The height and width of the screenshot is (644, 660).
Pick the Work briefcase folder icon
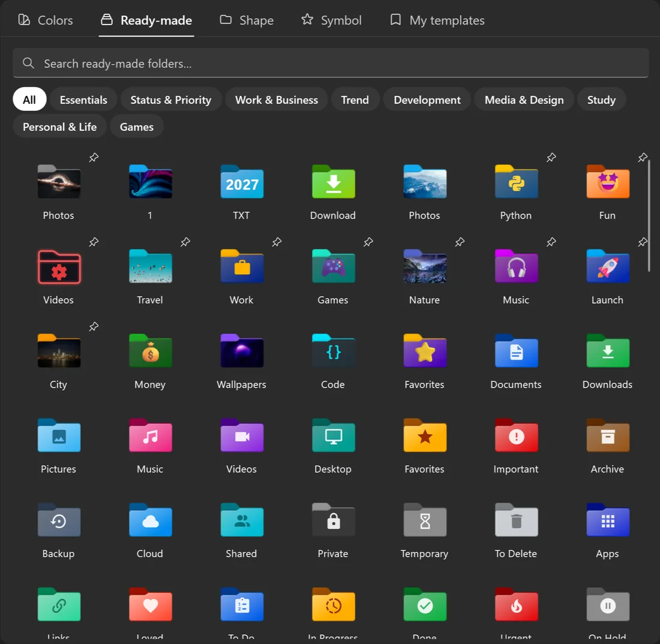(x=242, y=267)
